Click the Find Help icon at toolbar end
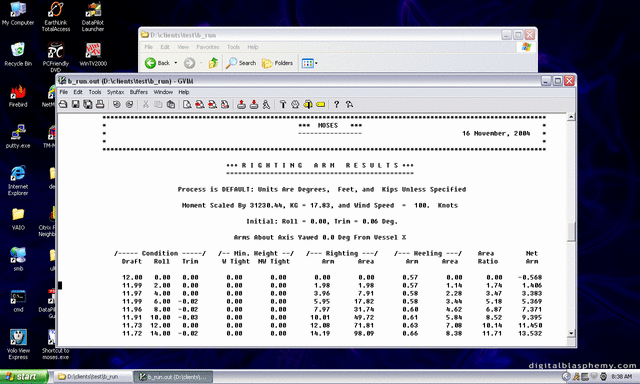The width and height of the screenshot is (640, 384). tap(349, 104)
